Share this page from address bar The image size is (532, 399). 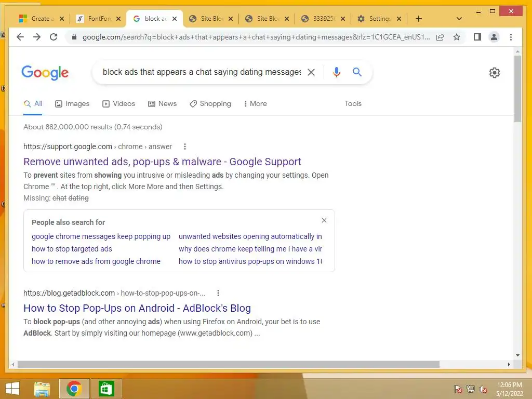[x=440, y=37]
